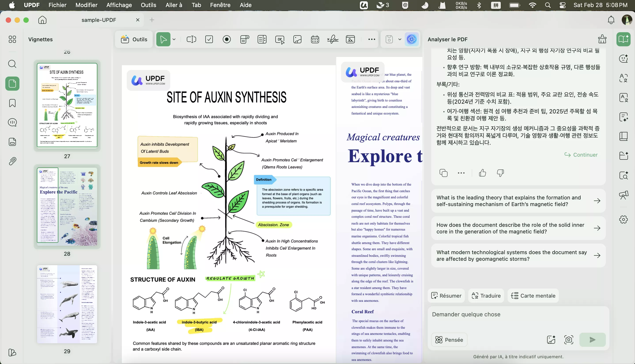This screenshot has height=364, width=635.
Task: Open the bookmarks panel in sidebar
Action: click(12, 103)
